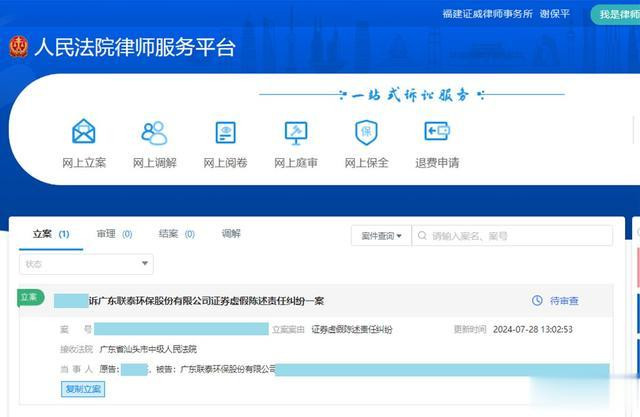640x417 pixels.
Task: Switch to the 立案 (1) tab
Action: 51,234
